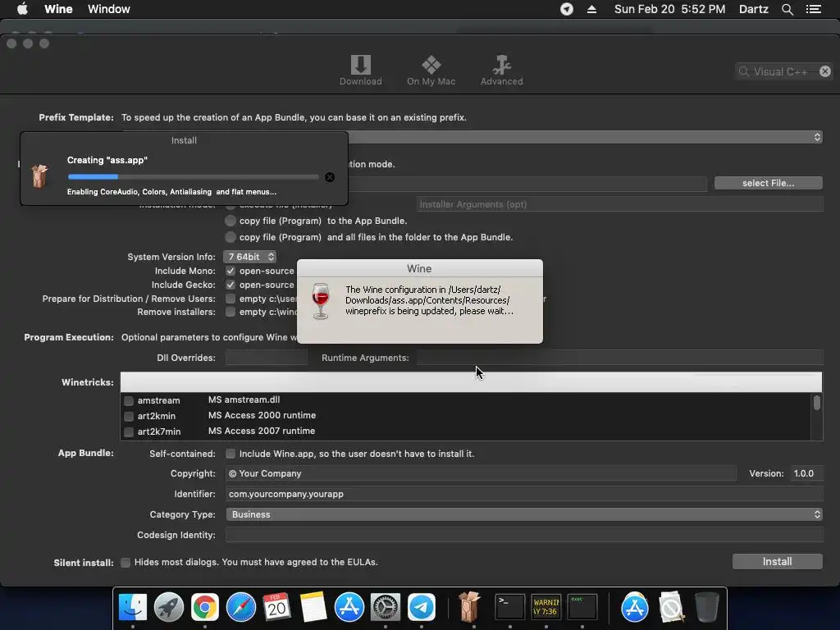Image resolution: width=840 pixels, height=630 pixels.
Task: Click the progress bar in the Install dialog
Action: (x=193, y=177)
